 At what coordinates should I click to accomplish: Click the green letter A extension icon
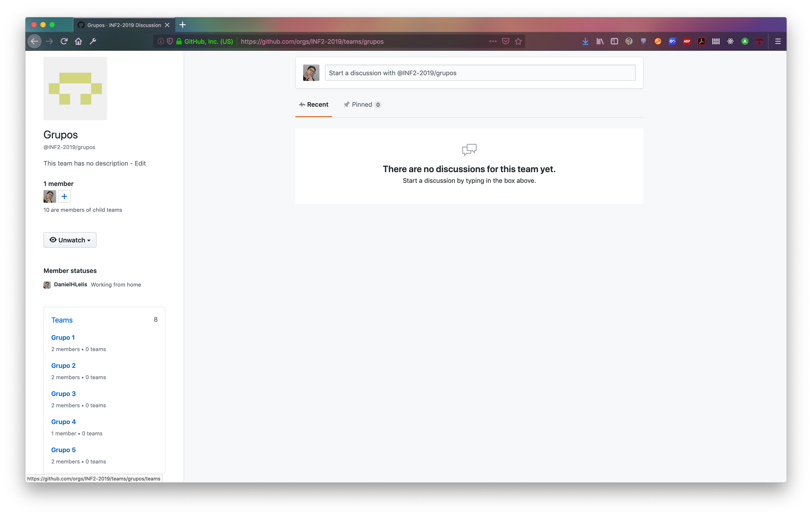point(745,41)
